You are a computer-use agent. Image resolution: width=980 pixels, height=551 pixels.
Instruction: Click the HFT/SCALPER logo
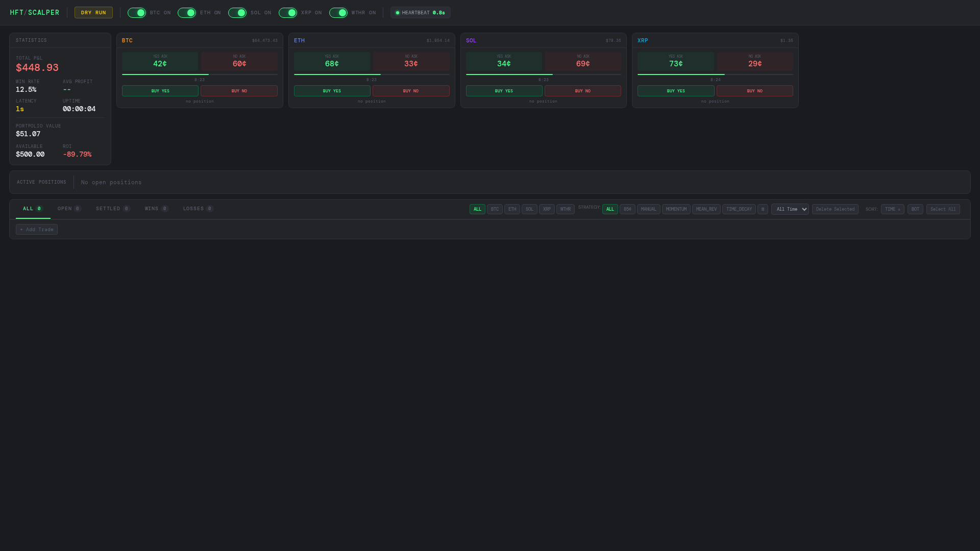click(34, 12)
